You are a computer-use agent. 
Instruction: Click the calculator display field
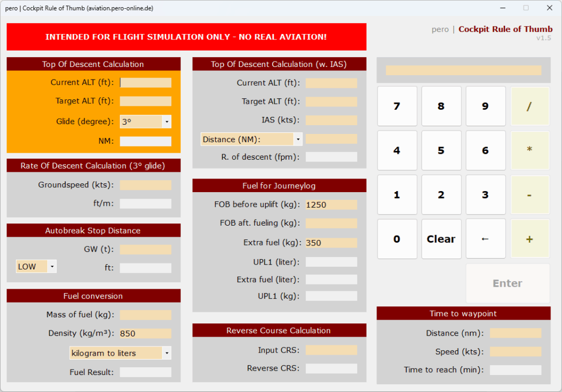click(463, 71)
